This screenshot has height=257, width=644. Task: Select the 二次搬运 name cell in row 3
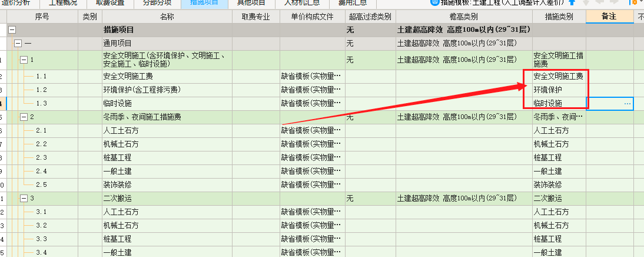pos(167,199)
